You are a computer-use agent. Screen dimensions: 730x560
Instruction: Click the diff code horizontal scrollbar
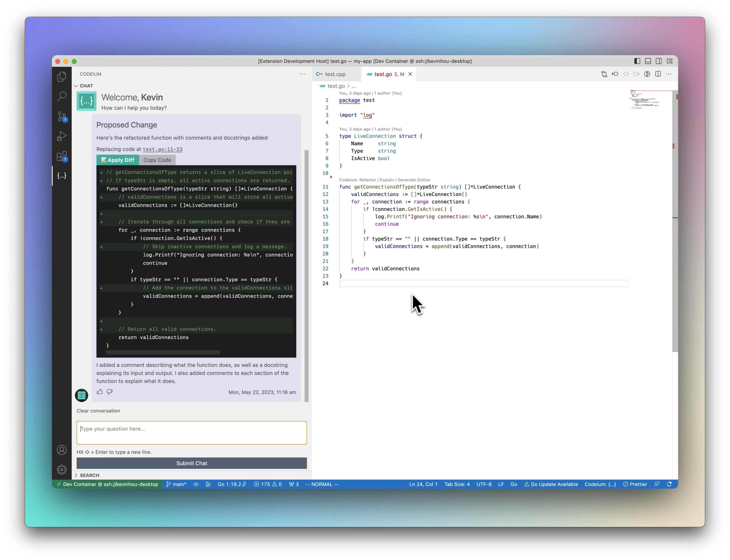163,352
